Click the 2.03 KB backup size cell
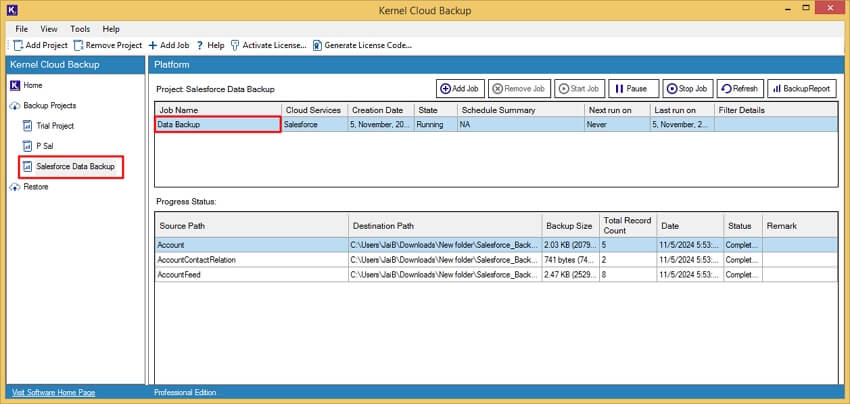The image size is (850, 404). coord(570,245)
